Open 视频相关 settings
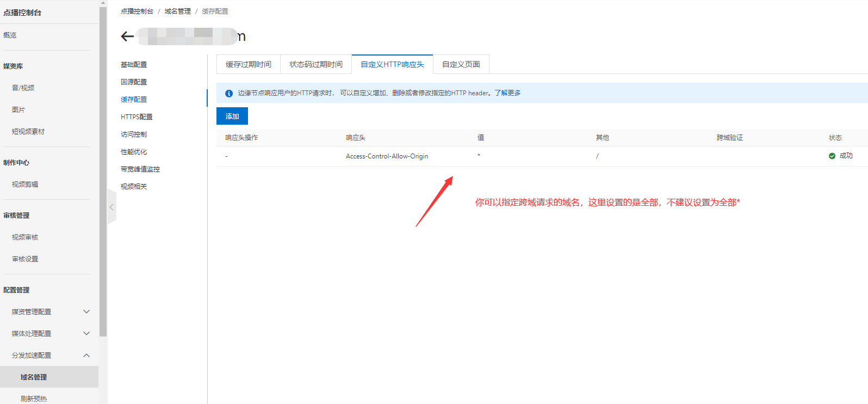 click(x=134, y=187)
